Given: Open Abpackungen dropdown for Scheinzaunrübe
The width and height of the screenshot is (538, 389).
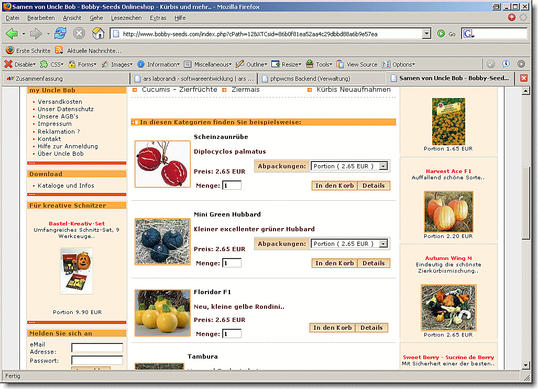Looking at the screenshot, I should 349,166.
